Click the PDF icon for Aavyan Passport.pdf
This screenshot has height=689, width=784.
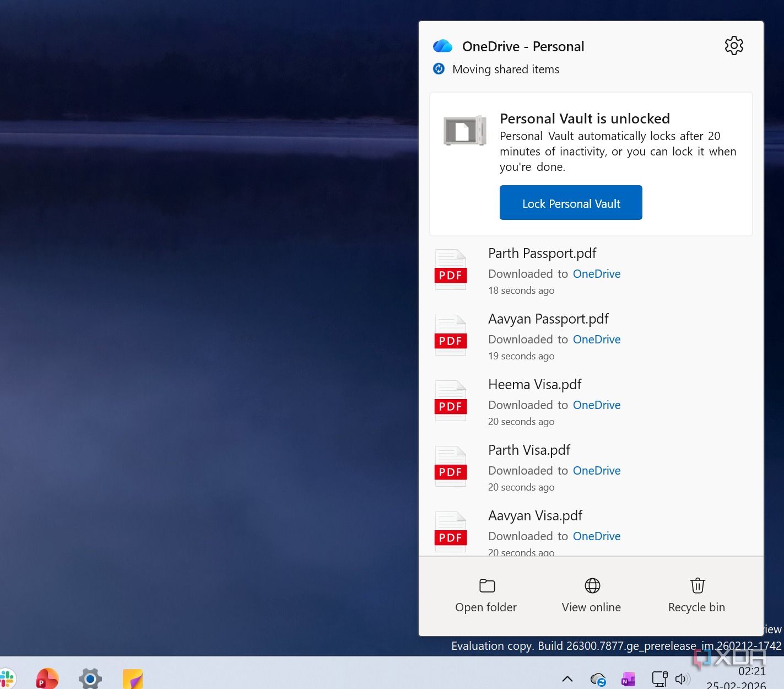click(451, 335)
